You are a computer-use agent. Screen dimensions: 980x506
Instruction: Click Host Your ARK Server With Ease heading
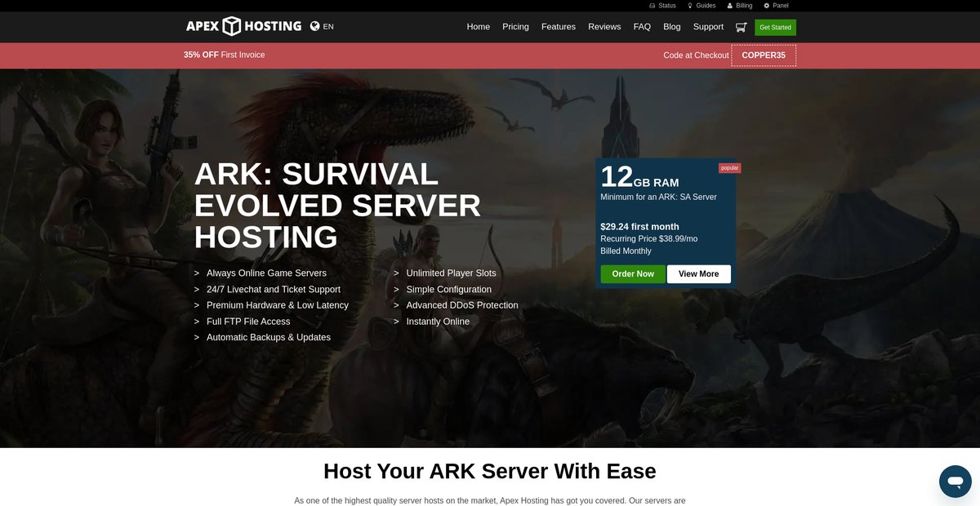490,471
